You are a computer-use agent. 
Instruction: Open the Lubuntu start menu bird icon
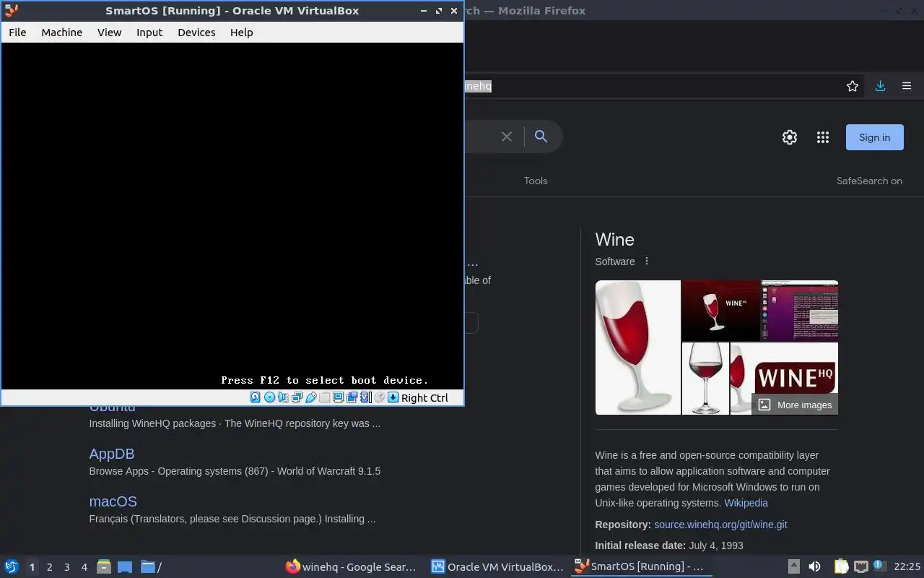tap(12, 566)
